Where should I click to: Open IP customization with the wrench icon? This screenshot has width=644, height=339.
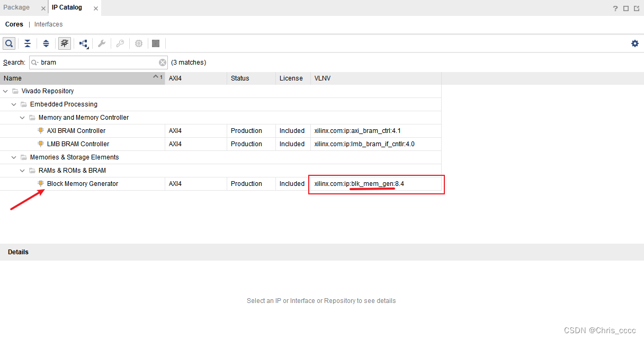(101, 43)
